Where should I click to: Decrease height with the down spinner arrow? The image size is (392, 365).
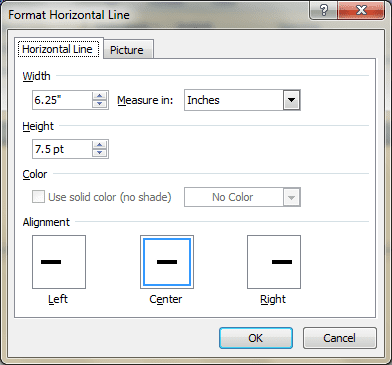(100, 153)
